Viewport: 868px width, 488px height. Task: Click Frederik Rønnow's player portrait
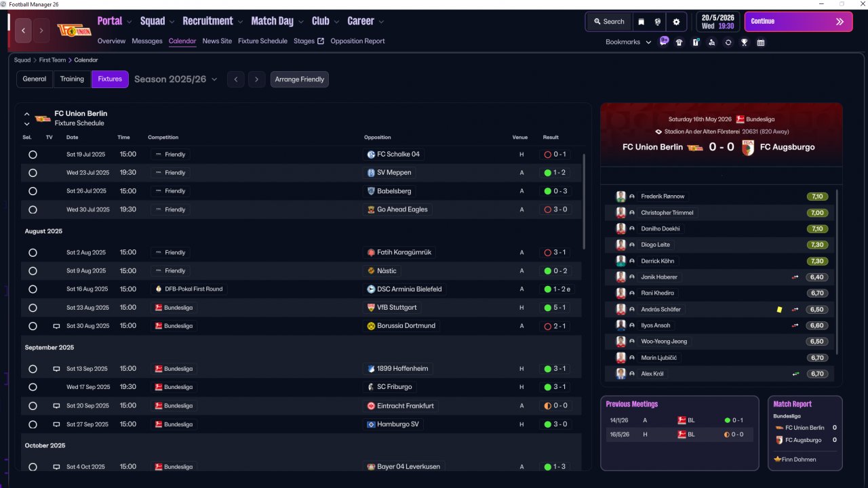point(620,197)
